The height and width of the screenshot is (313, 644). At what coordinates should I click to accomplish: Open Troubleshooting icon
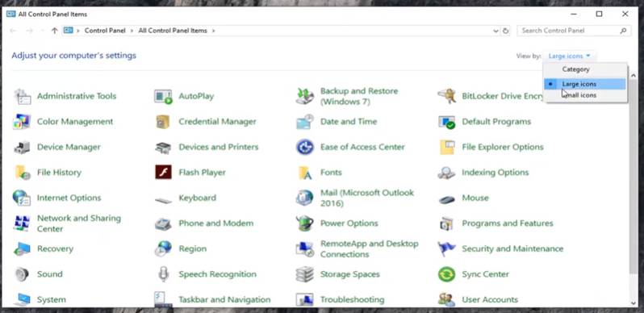305,299
